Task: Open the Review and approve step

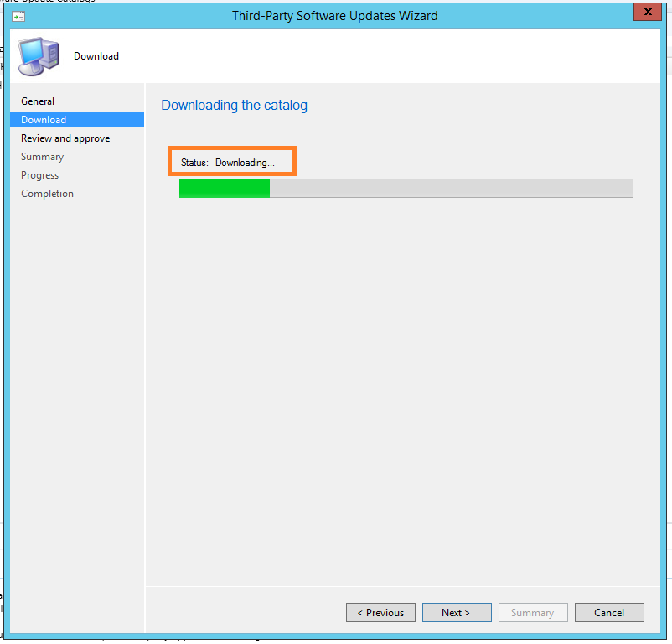Action: coord(65,138)
